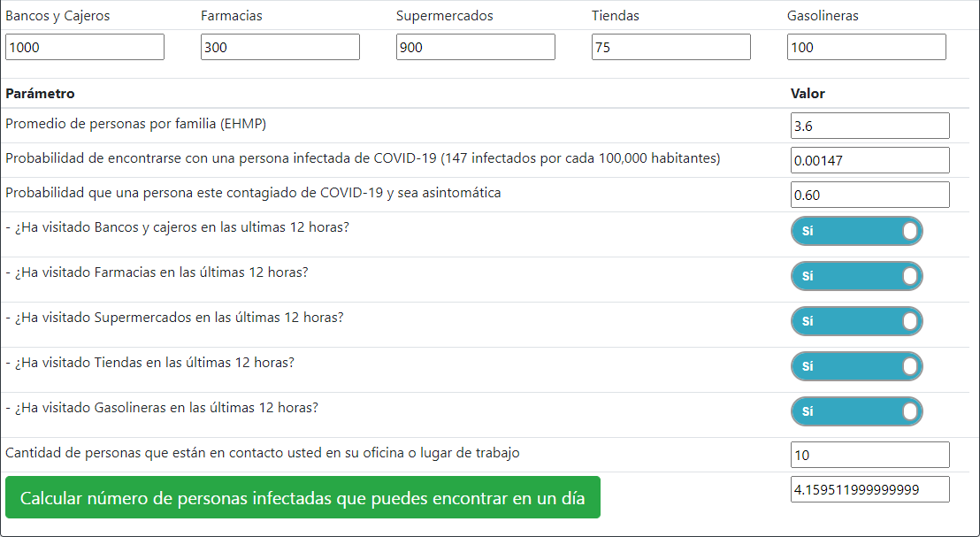Click the Gasolineras label above its field
Image resolution: width=980 pixels, height=537 pixels.
click(x=823, y=16)
